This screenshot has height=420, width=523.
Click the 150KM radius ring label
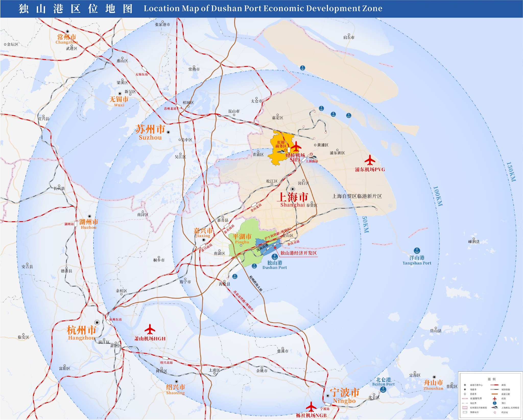pos(511,172)
